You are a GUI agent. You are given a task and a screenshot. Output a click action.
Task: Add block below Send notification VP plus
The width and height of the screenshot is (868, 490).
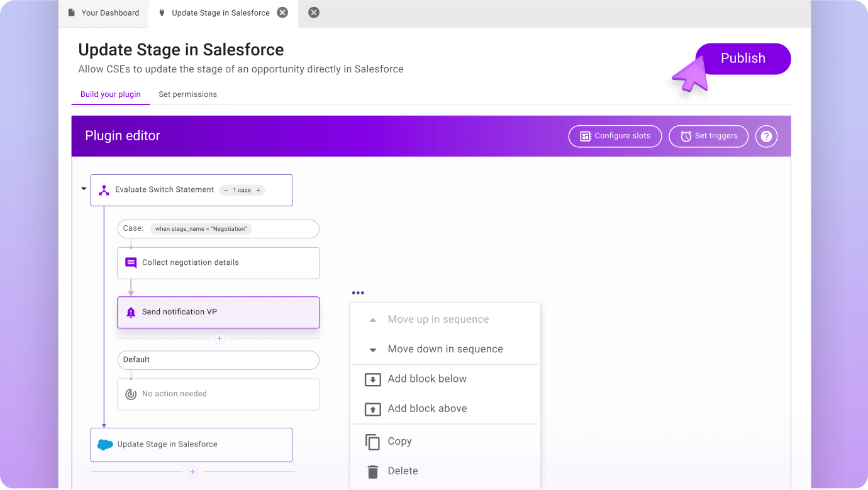point(220,338)
